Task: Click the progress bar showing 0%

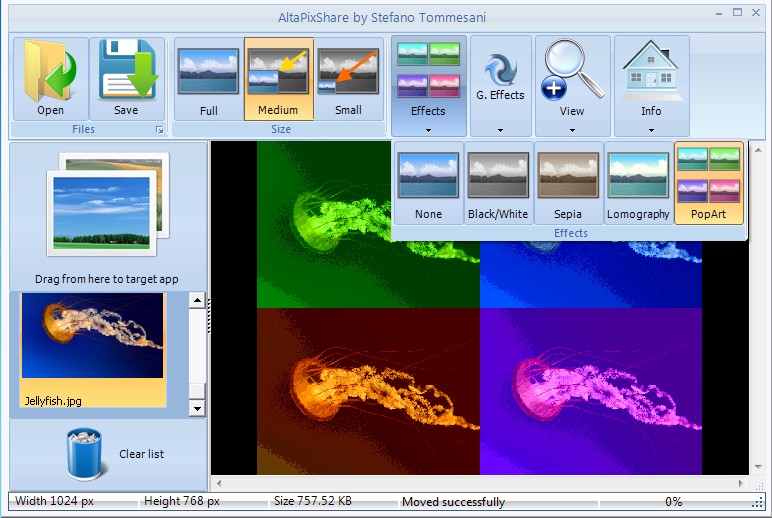Action: 673,502
